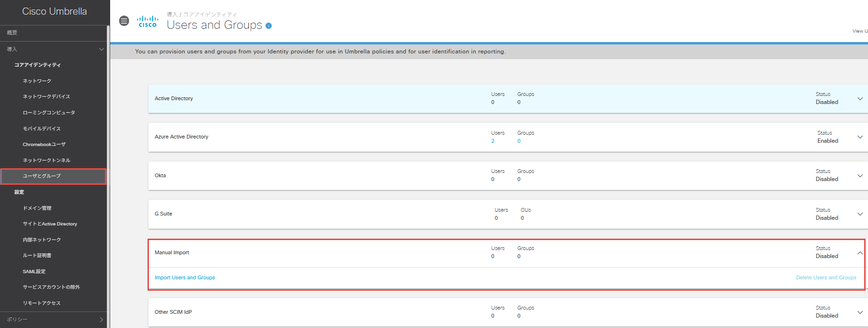Screen dimensions: 868x328
Task: Collapse the 導入 sidebar section
Action: click(x=101, y=49)
